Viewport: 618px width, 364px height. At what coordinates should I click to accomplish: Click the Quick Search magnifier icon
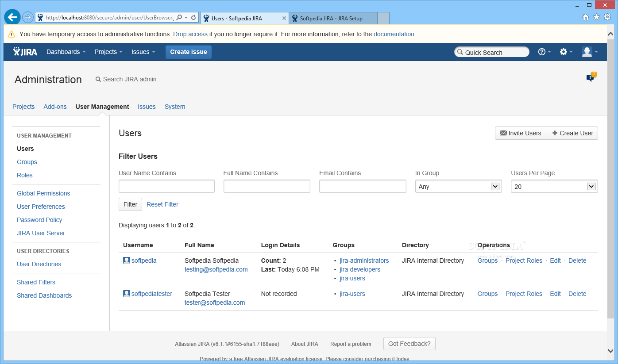coord(460,52)
